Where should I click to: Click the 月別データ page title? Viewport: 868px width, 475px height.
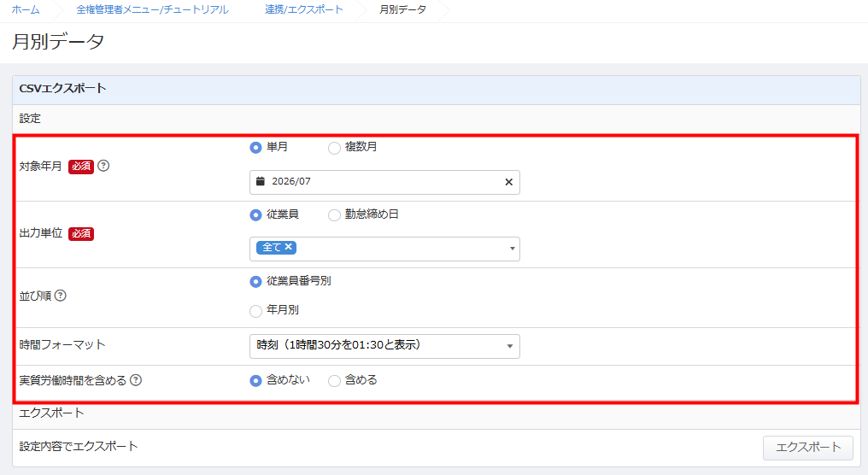pyautogui.click(x=58, y=42)
